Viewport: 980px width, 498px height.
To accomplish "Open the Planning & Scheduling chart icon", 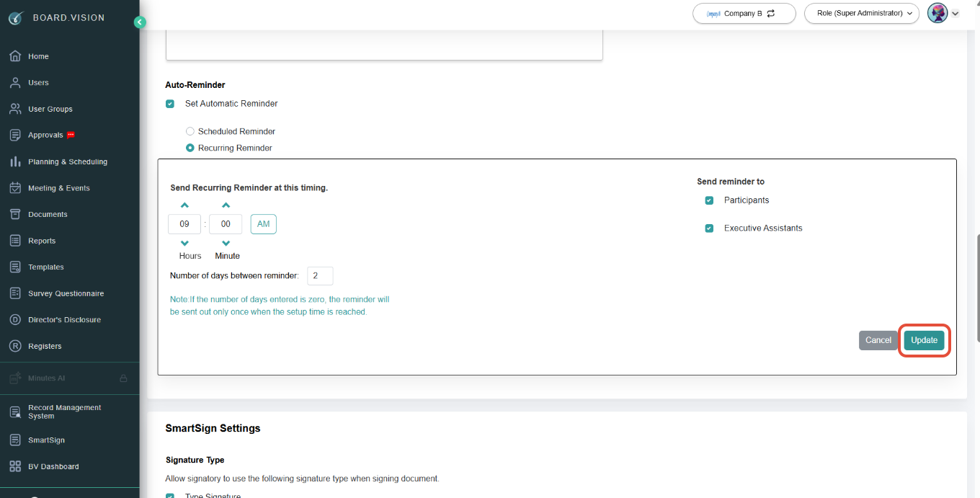I will click(15, 161).
